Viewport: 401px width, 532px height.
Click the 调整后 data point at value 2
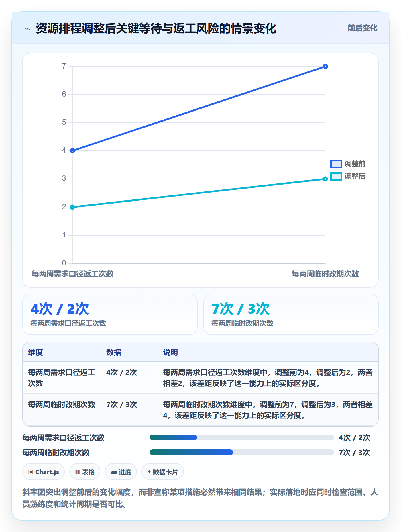[72, 207]
